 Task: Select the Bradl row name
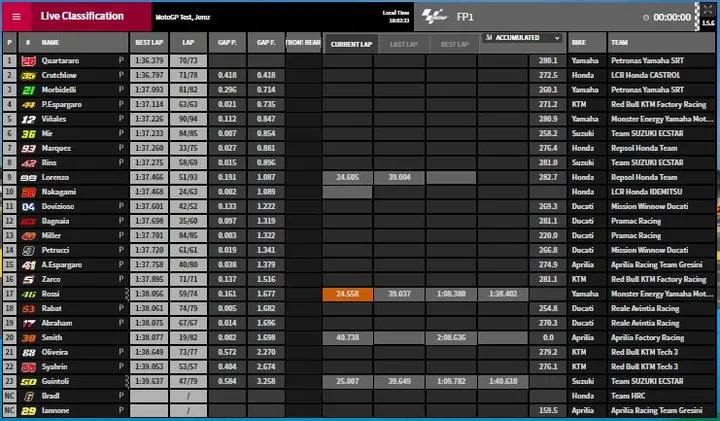pyautogui.click(x=51, y=396)
